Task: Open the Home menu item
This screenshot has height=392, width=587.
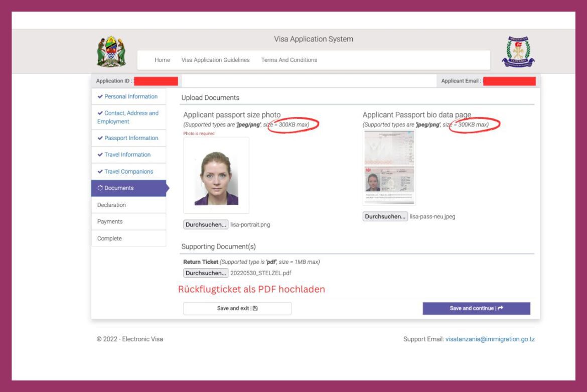Action: click(162, 60)
